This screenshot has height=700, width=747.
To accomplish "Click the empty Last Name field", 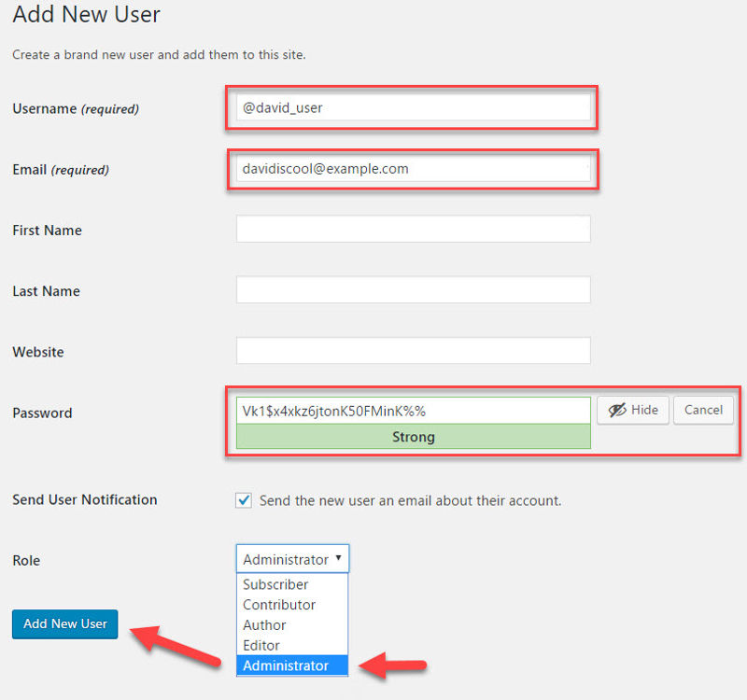I will click(413, 289).
